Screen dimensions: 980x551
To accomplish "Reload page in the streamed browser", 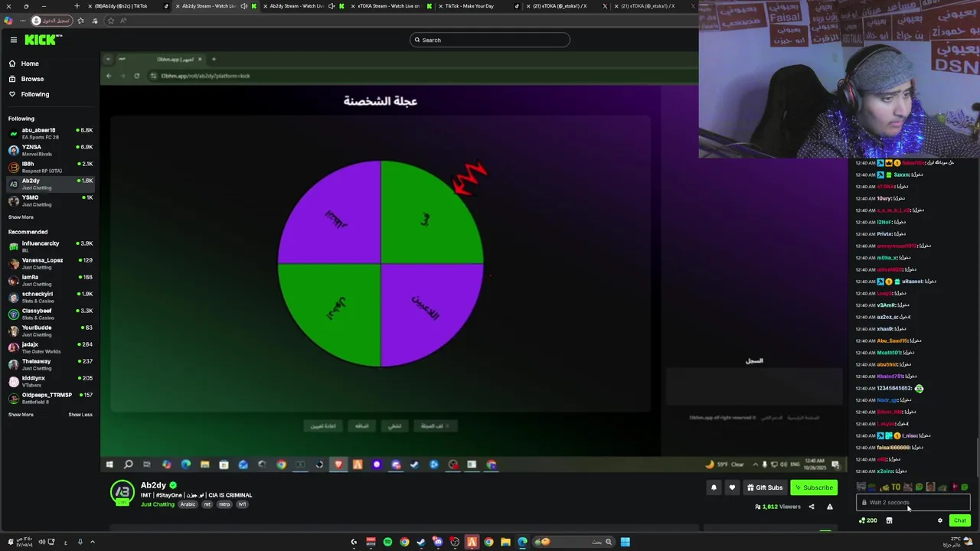I will (136, 76).
